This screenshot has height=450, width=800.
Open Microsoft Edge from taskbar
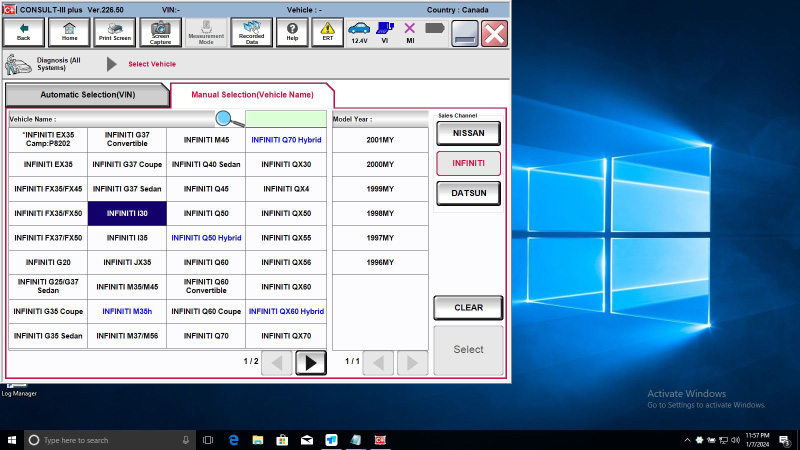[234, 440]
